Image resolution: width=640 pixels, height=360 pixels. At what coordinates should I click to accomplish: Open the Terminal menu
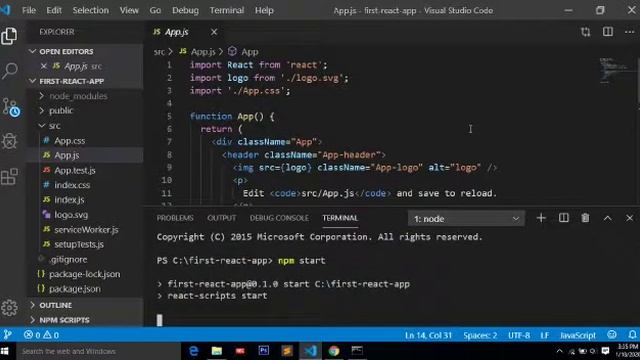(227, 10)
